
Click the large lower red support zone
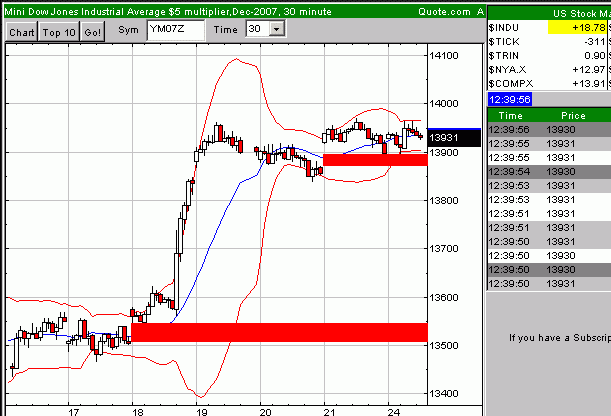279,333
